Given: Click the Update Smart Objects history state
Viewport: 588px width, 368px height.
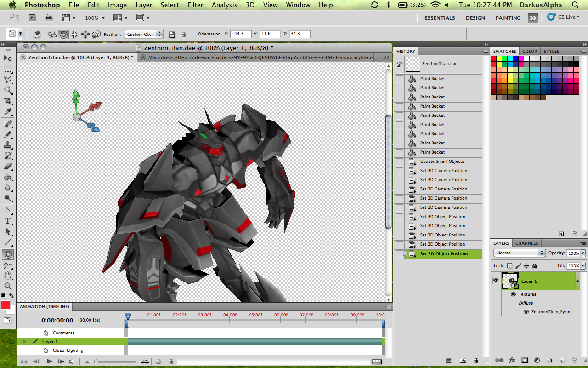Looking at the screenshot, I should point(441,161).
